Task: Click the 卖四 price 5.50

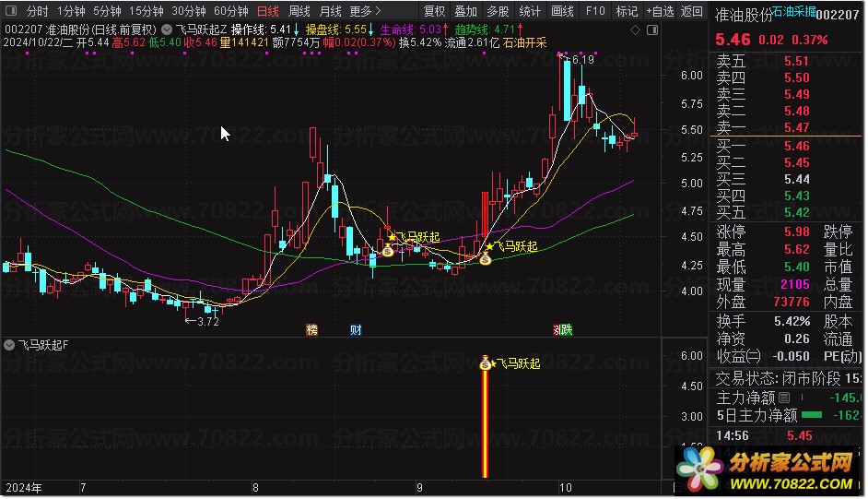Action: click(x=796, y=77)
